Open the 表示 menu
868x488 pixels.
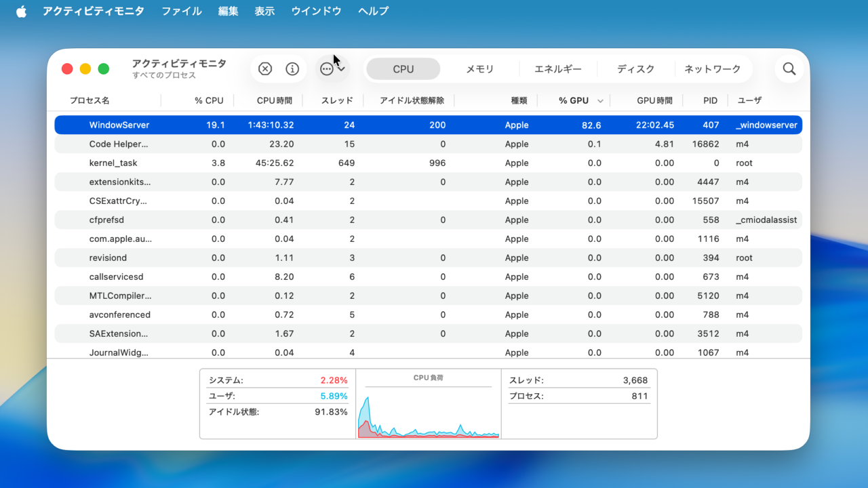click(x=264, y=10)
